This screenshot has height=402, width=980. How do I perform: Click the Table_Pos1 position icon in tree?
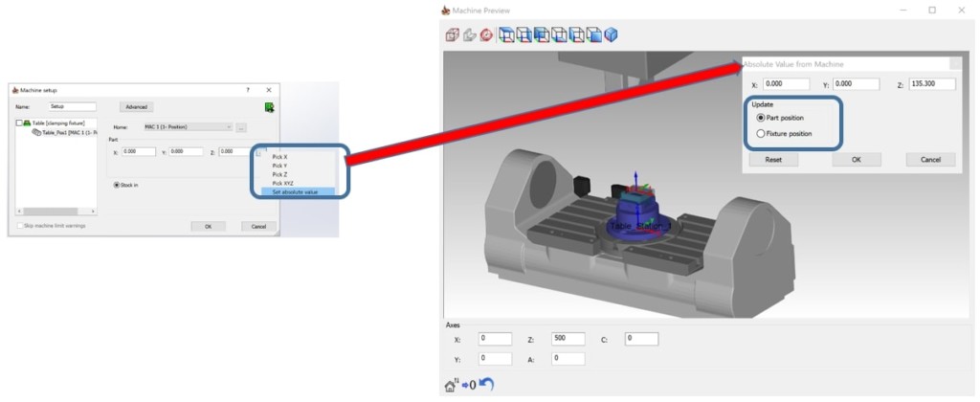pyautogui.click(x=36, y=132)
